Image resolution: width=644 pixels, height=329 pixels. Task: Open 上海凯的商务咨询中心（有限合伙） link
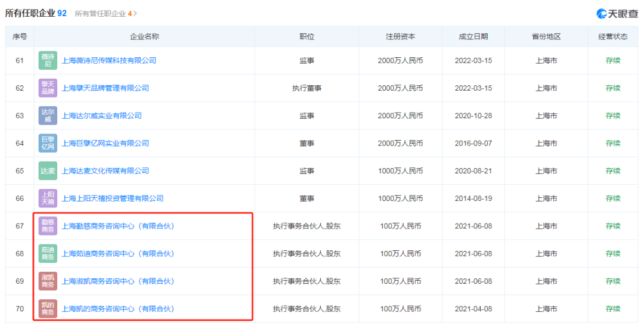(x=118, y=309)
